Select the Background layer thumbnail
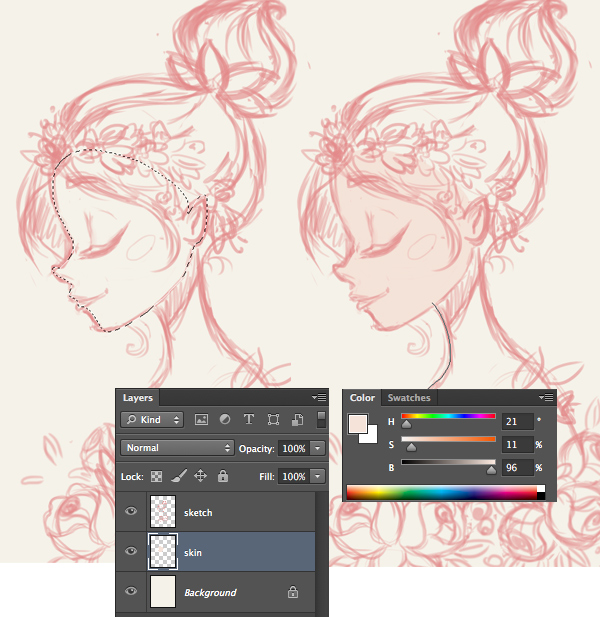Screen dimensions: 600x619 click(163, 591)
